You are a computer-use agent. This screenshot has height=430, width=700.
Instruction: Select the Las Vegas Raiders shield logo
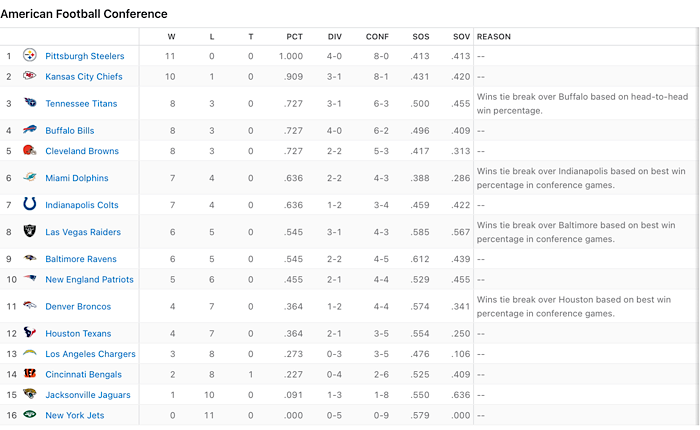29,231
